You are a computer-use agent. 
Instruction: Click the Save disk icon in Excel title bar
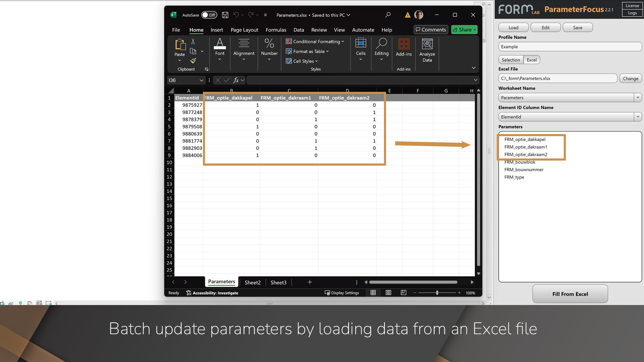pos(225,15)
